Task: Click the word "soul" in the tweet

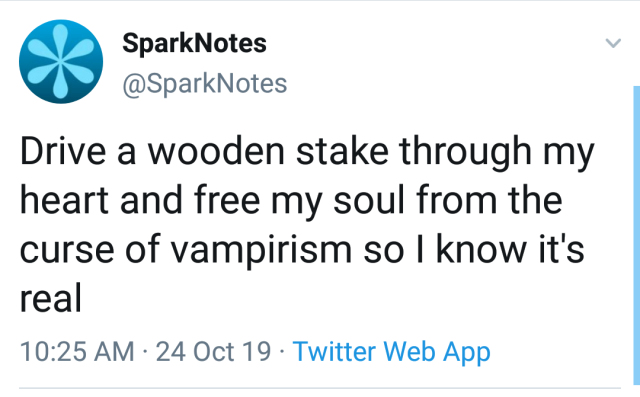Action: (x=369, y=200)
